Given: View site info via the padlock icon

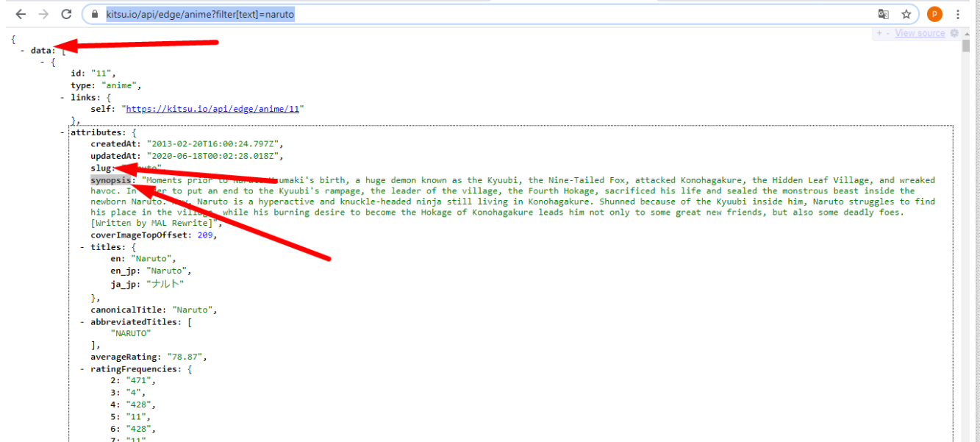Looking at the screenshot, I should (94, 14).
